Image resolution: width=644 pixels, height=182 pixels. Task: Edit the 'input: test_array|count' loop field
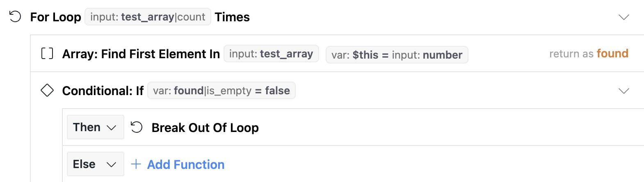coord(148,17)
